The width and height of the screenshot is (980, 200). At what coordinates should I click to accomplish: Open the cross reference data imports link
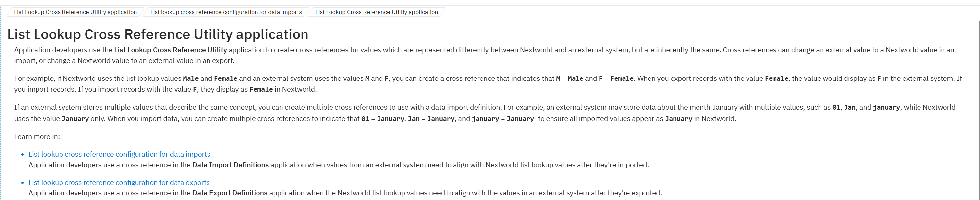[x=119, y=154]
